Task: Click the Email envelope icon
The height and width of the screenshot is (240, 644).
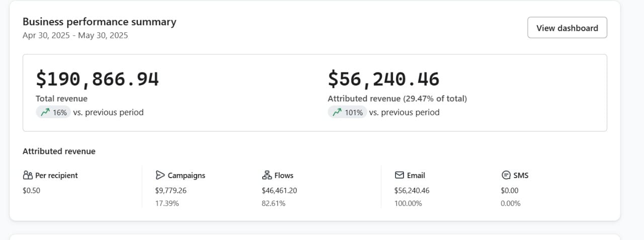Action: pos(399,175)
